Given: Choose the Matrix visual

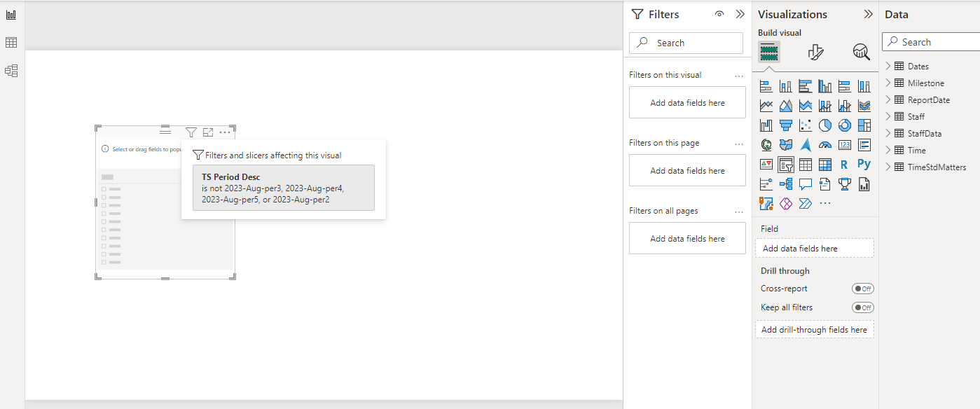Looking at the screenshot, I should pyautogui.click(x=825, y=165).
